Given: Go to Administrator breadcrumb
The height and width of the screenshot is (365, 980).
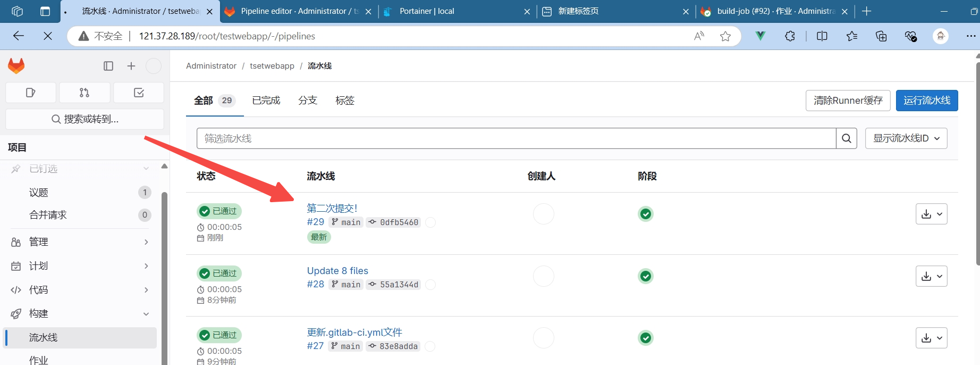Looking at the screenshot, I should click(211, 66).
